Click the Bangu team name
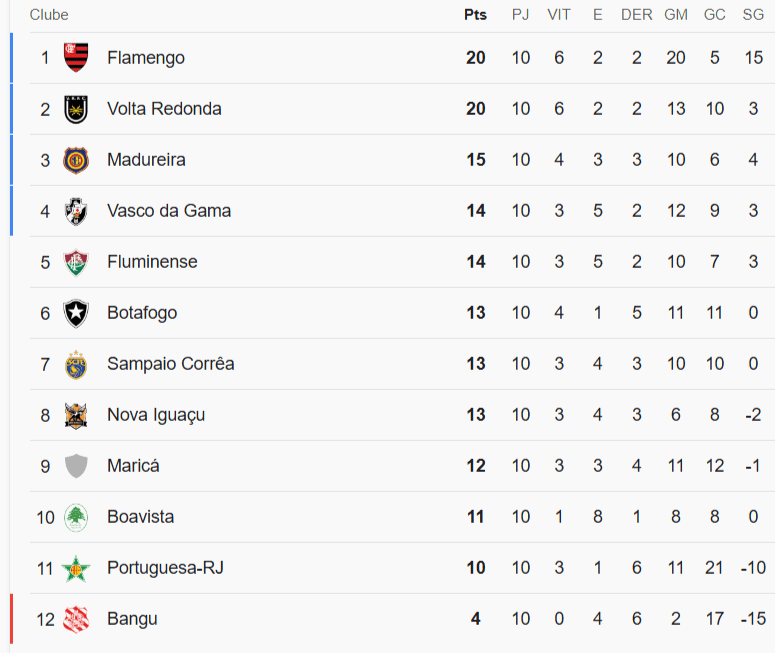This screenshot has width=775, height=653. point(132,619)
